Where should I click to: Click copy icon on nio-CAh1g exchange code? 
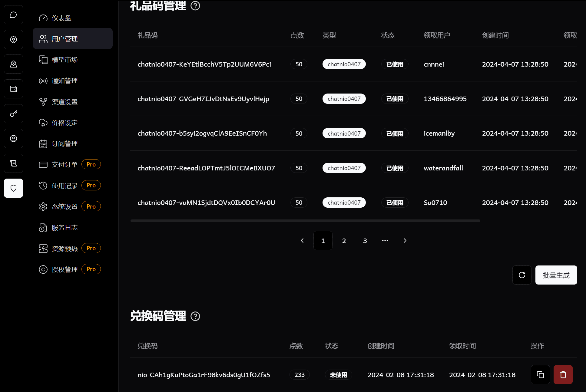click(541, 374)
